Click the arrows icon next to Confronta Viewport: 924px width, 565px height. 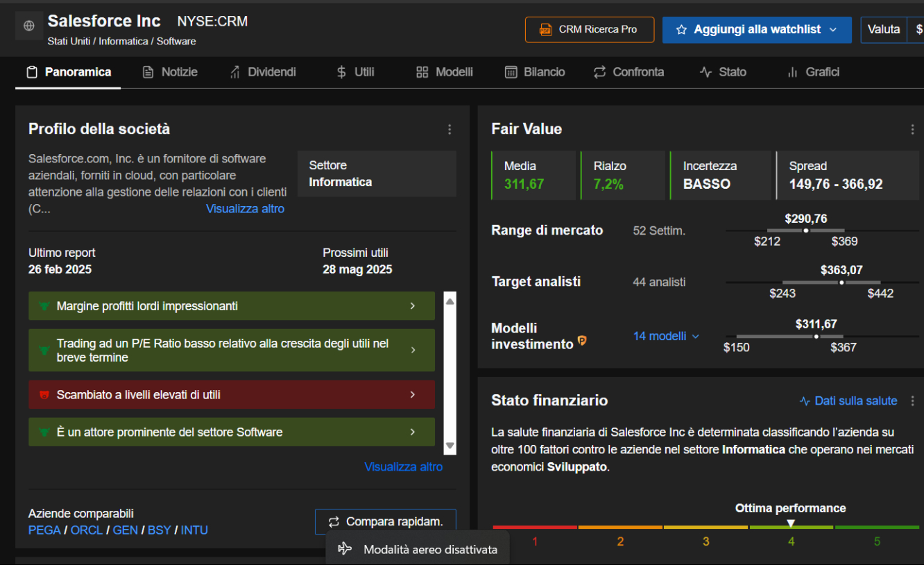pos(599,72)
